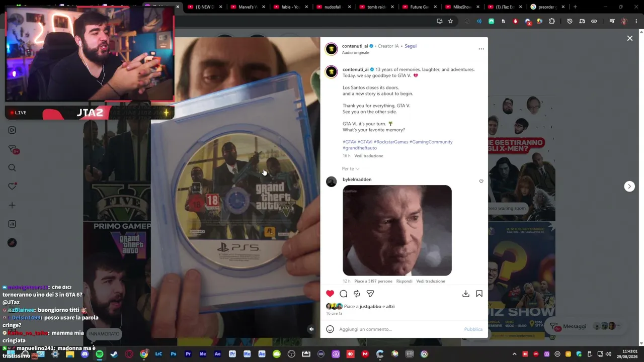
Task: Unlike the post with the red heart
Action: pyautogui.click(x=330, y=294)
